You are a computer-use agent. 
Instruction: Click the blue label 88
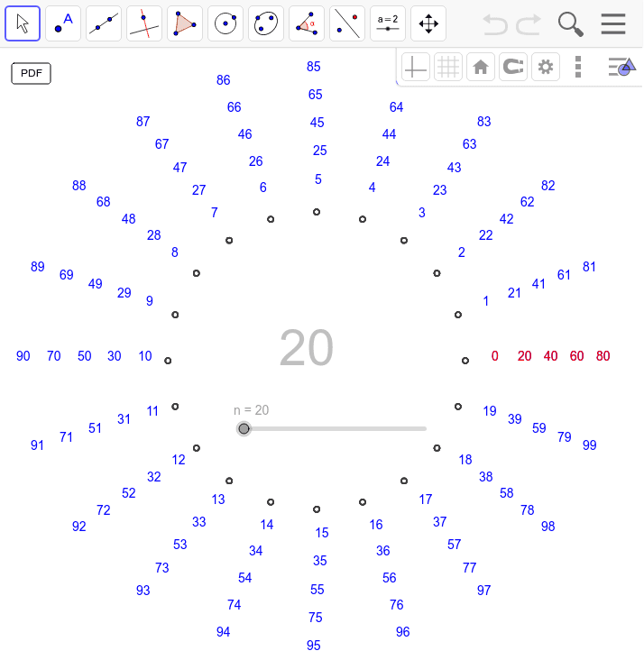coord(78,186)
